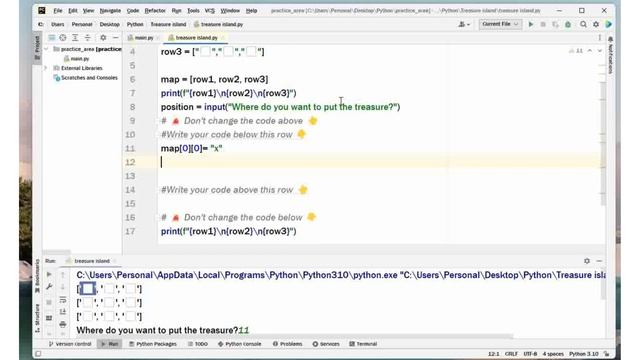Screen dimensions: 640x360
Task: Open the File menu
Action: point(58,11)
